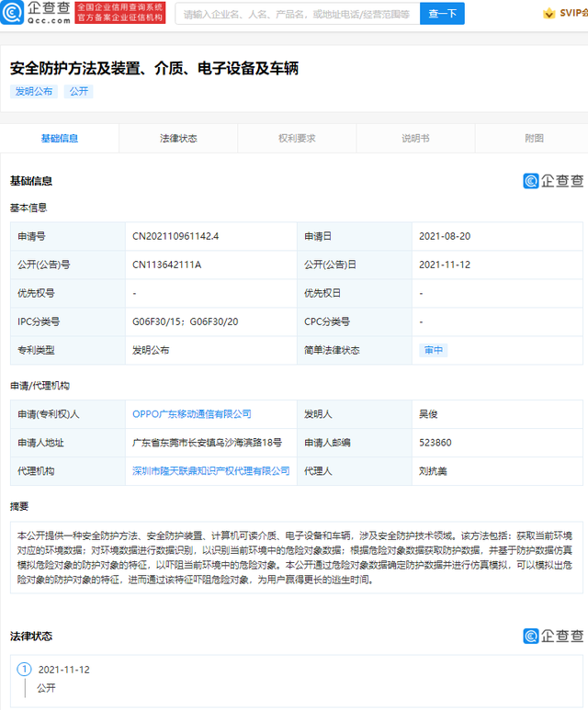Open the OPPO广东移动通信有限公司 applicant link
Viewport: 588px width, 710px height.
(x=192, y=414)
